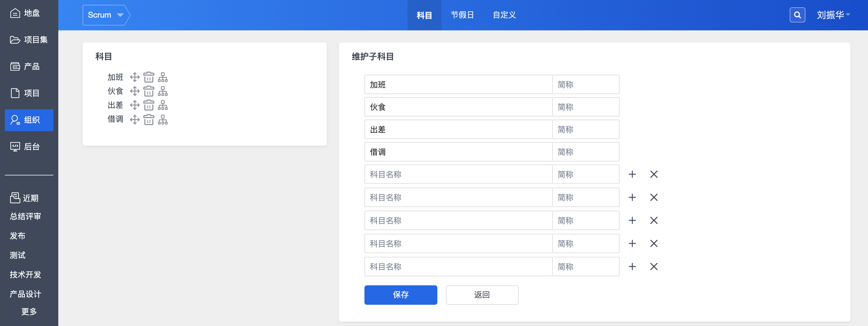This screenshot has height=326, width=868.
Task: Open the search icon in top bar
Action: pyautogui.click(x=797, y=15)
